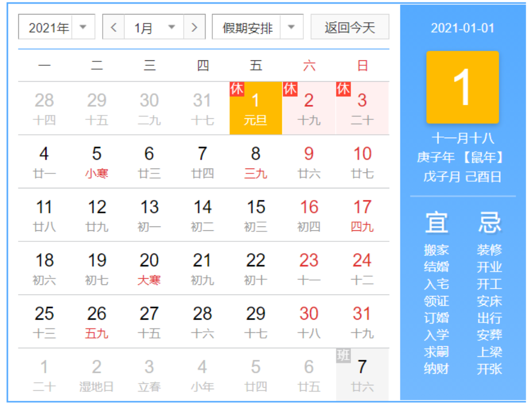The height and width of the screenshot is (409, 532).
Task: Click the 2021-01-01 date header
Action: (x=462, y=28)
